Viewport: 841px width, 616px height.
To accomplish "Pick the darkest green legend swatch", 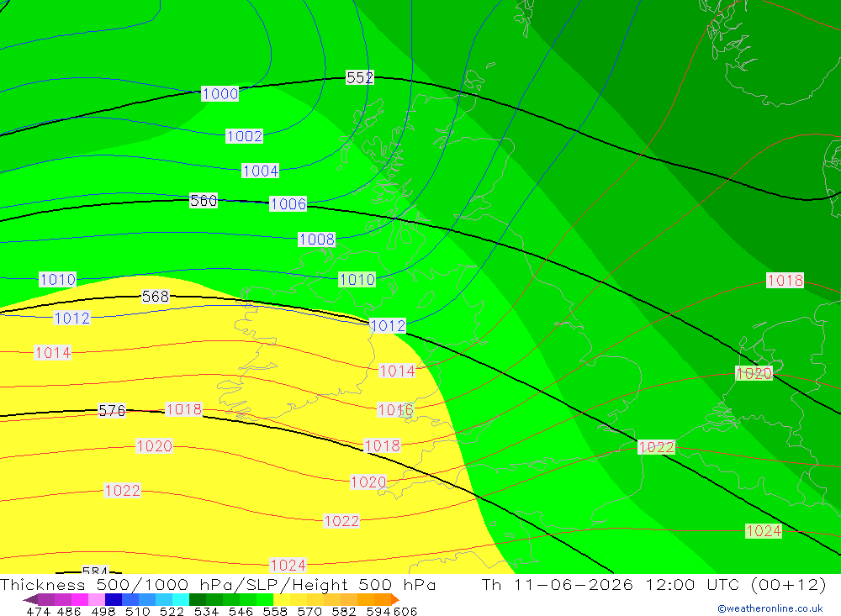I will (198, 599).
